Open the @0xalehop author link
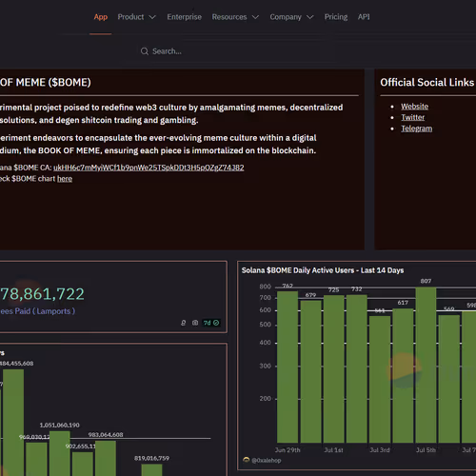Image resolution: width=476 pixels, height=476 pixels. [x=267, y=460]
